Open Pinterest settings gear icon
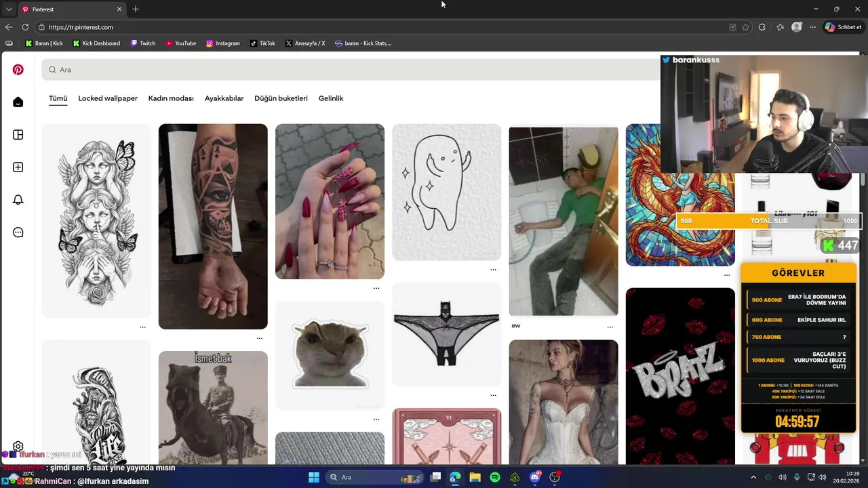 coord(18,447)
